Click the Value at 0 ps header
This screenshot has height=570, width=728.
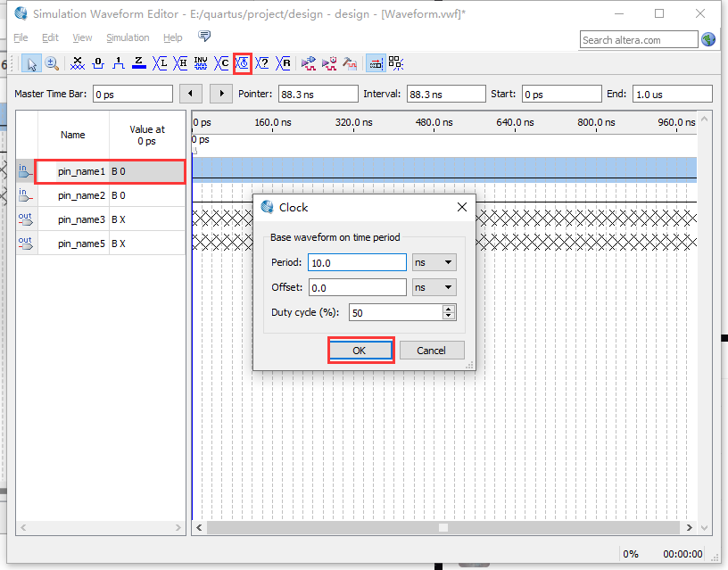(x=146, y=135)
